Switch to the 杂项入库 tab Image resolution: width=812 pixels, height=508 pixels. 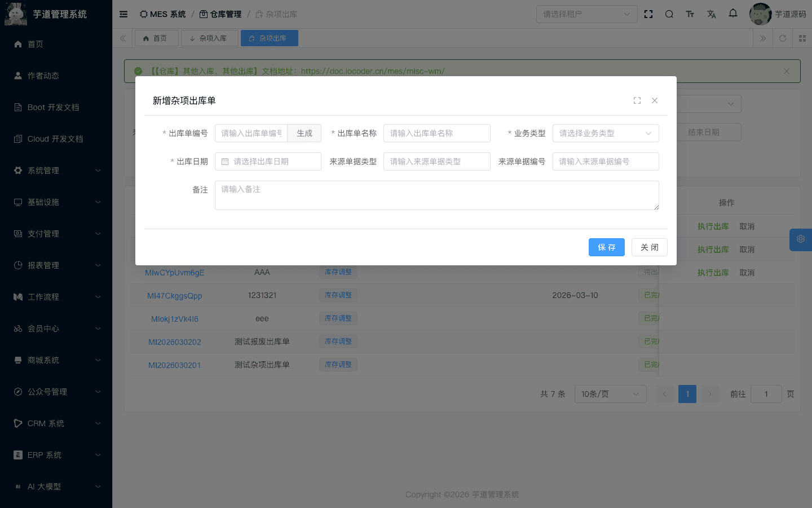click(209, 38)
